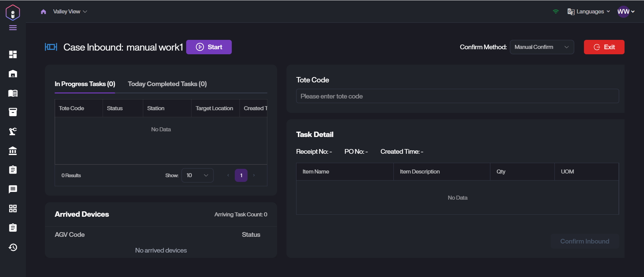This screenshot has width=644, height=277.
Task: Click the bank building icon in sidebar
Action: 13,151
